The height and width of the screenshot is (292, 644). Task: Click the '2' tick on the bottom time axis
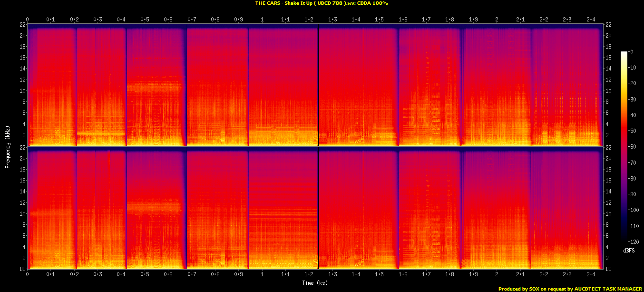pos(497,275)
